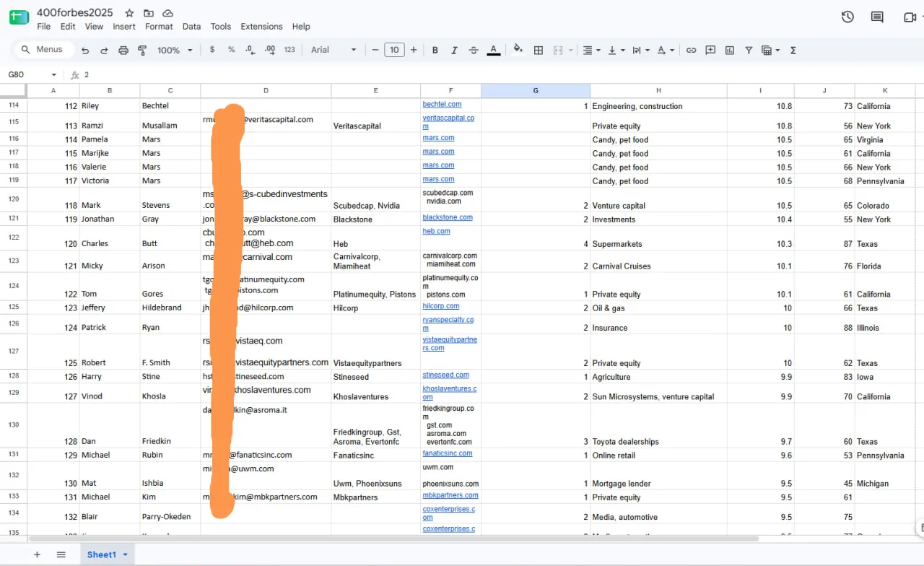Activate the paint format tool
This screenshot has height=566, width=924.
142,50
